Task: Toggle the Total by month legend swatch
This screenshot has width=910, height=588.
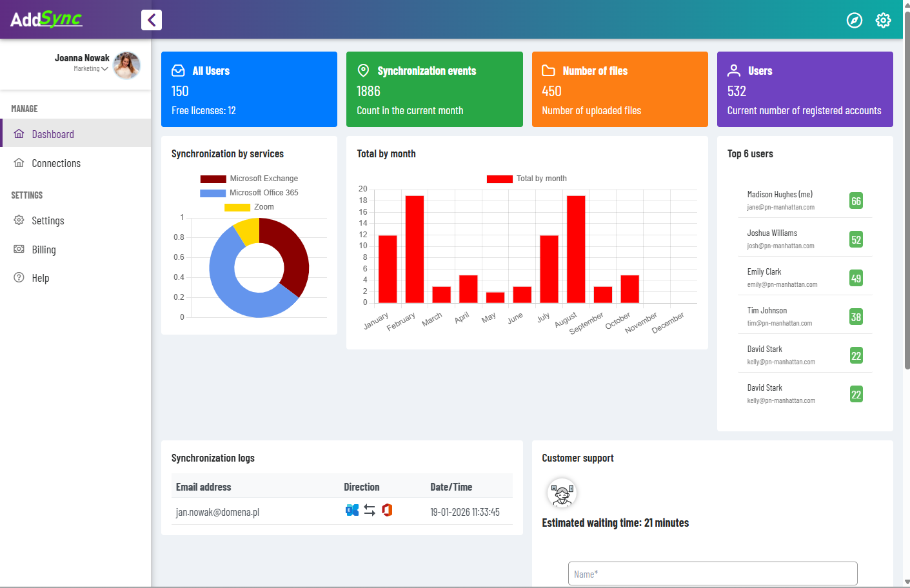Action: pos(500,179)
